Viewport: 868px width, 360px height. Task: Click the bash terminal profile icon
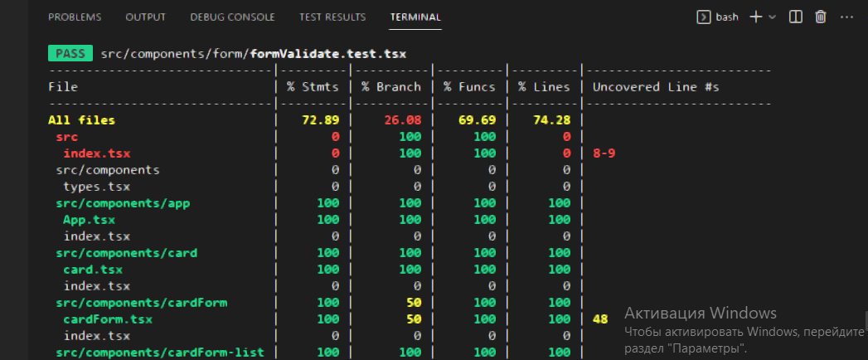[x=704, y=17]
